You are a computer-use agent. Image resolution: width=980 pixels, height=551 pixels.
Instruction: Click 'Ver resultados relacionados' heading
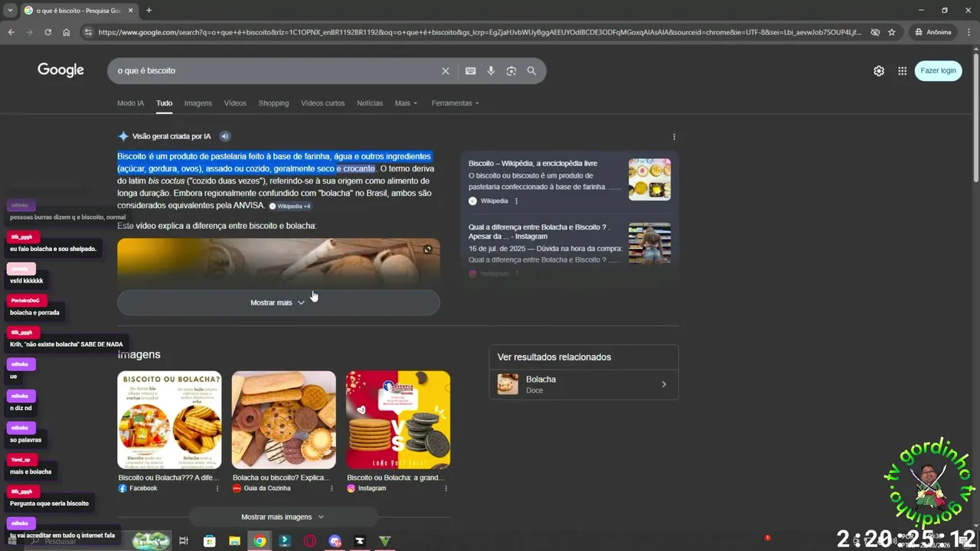click(x=554, y=357)
